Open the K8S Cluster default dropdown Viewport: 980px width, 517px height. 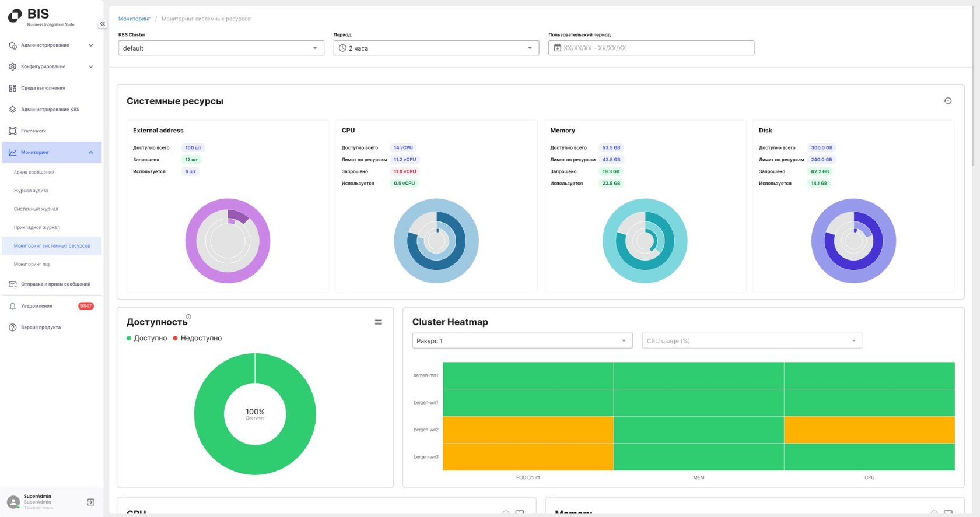[x=221, y=48]
